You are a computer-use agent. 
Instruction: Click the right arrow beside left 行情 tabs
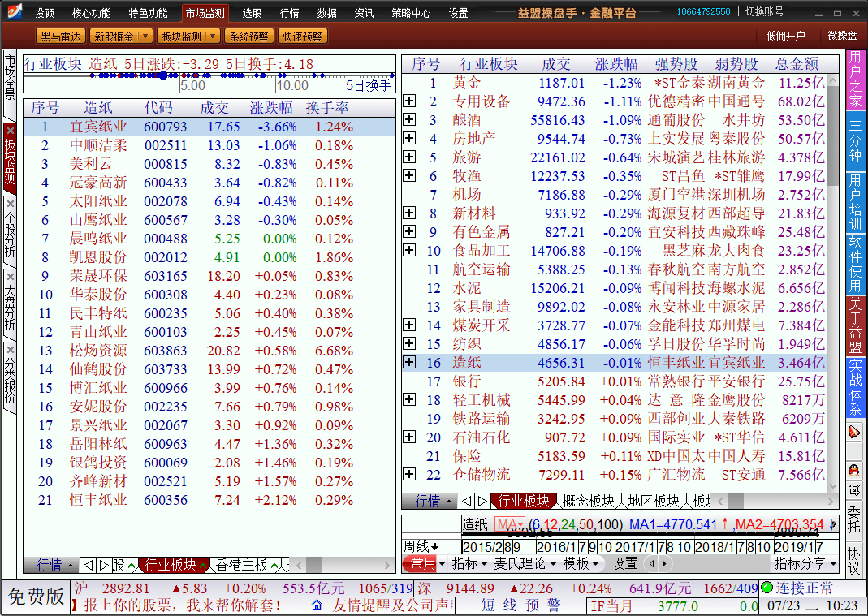[103, 565]
